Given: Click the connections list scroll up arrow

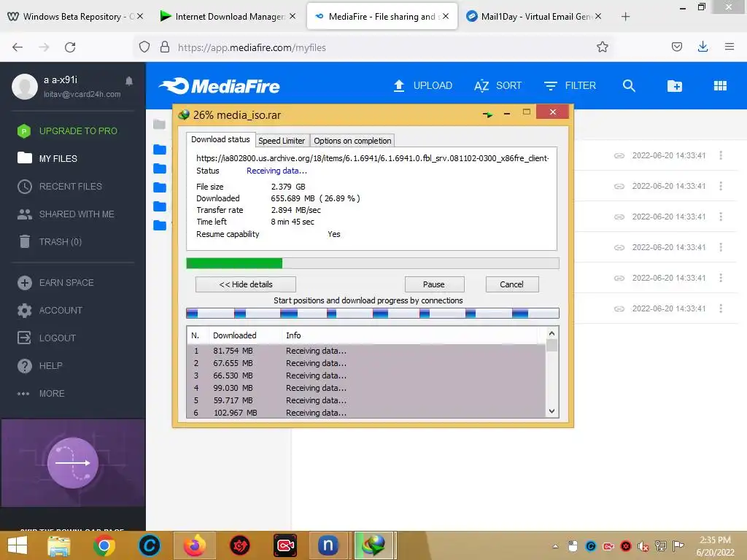Looking at the screenshot, I should tap(551, 333).
